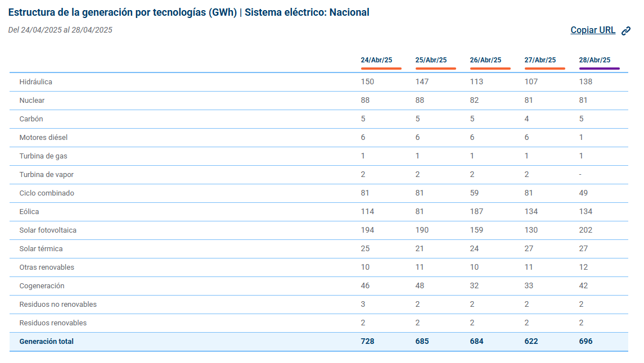Select the 26/Abr/25 column header
The height and width of the screenshot is (363, 644).
[x=485, y=60]
